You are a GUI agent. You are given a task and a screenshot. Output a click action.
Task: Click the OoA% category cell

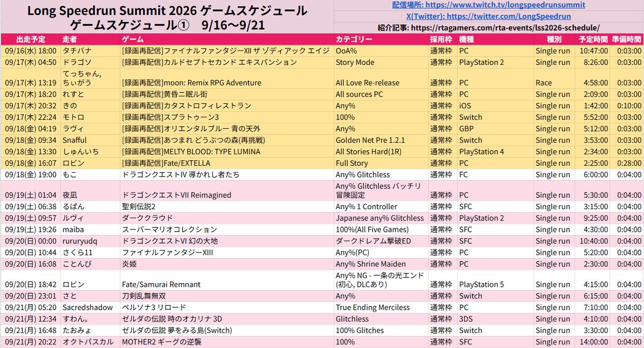pyautogui.click(x=380, y=51)
